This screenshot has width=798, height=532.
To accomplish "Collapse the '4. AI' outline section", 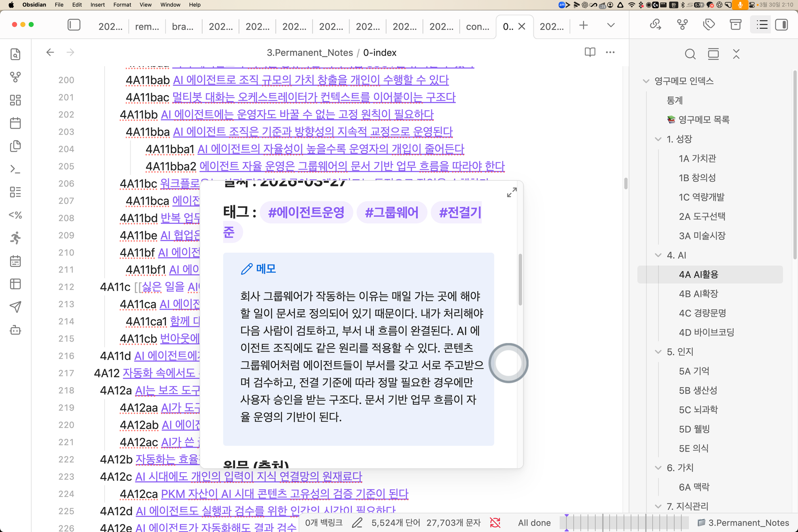I will [658, 255].
